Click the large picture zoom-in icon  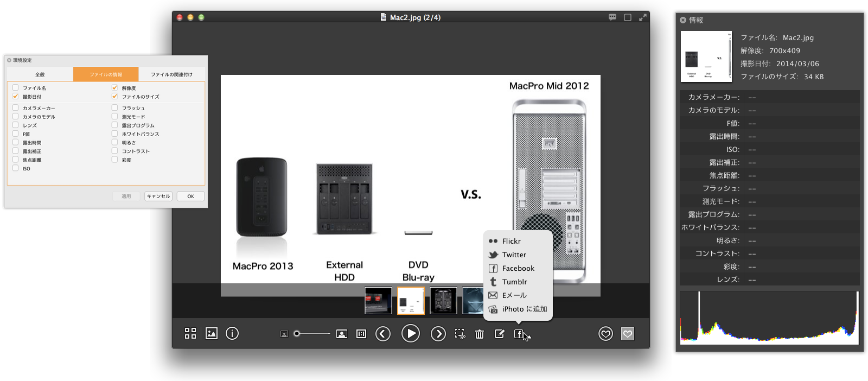[x=342, y=334]
